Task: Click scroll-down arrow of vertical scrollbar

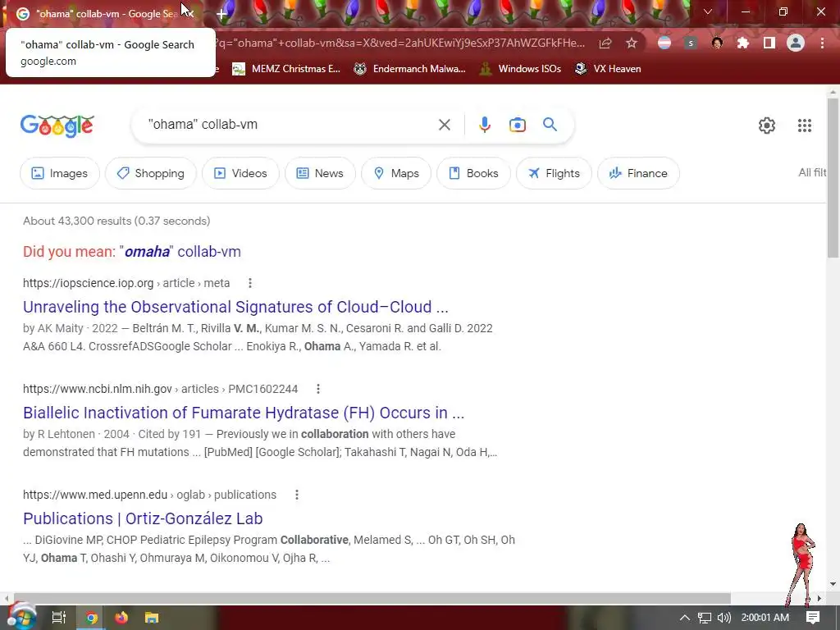Action: (833, 584)
